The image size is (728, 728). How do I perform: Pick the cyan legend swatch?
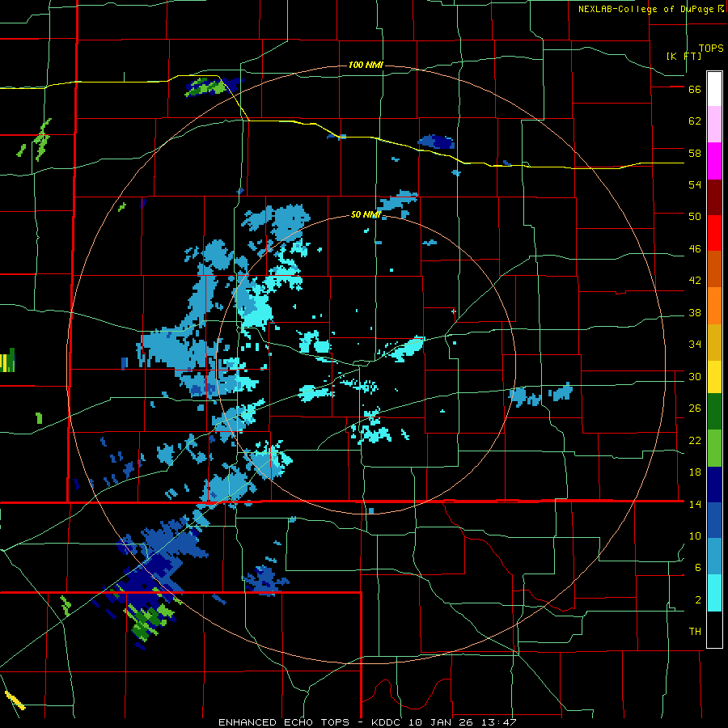point(714,593)
